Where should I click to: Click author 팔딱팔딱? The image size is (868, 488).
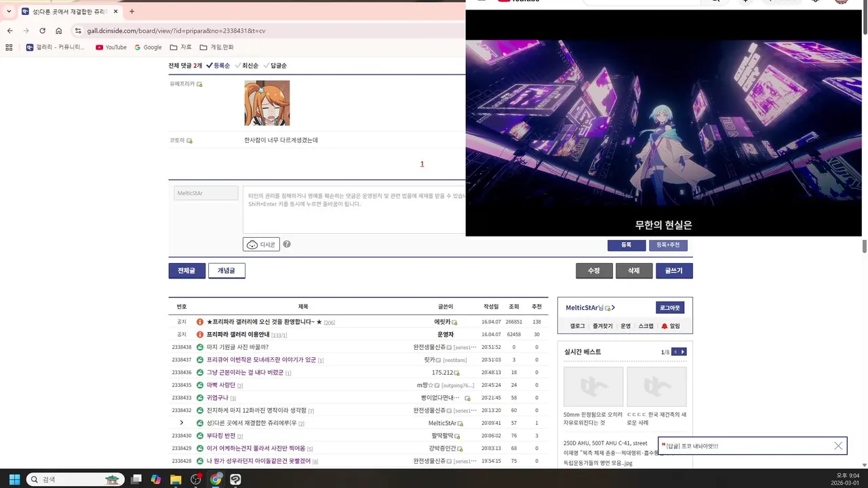point(443,436)
